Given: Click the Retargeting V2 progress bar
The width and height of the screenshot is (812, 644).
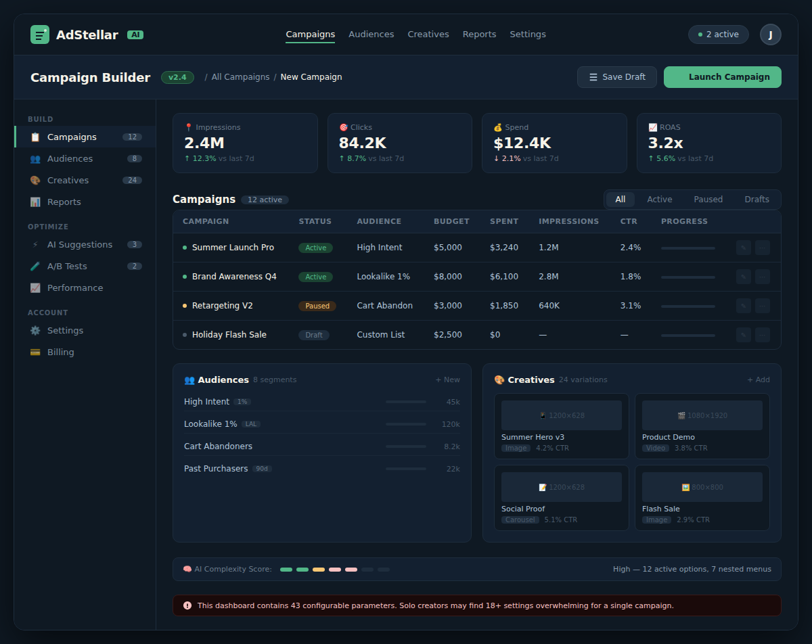Looking at the screenshot, I should coord(688,306).
